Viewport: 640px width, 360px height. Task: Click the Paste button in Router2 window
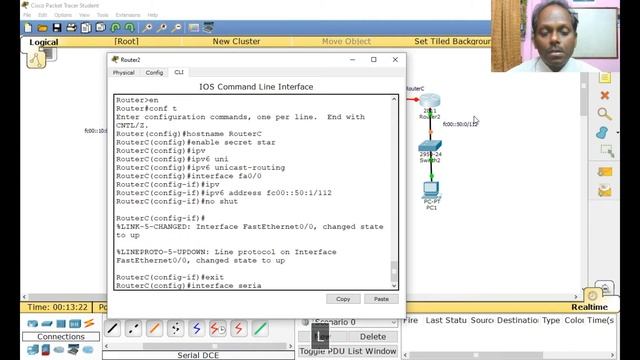(x=381, y=299)
